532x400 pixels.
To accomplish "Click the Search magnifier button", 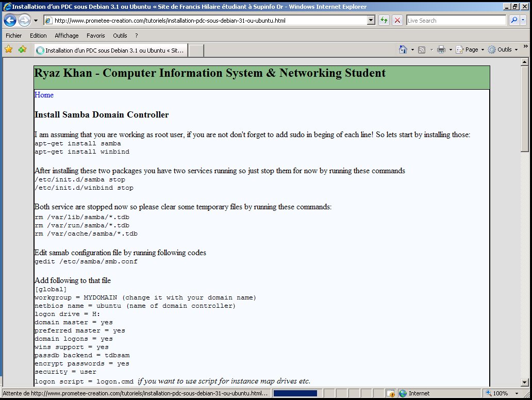I will click(514, 20).
